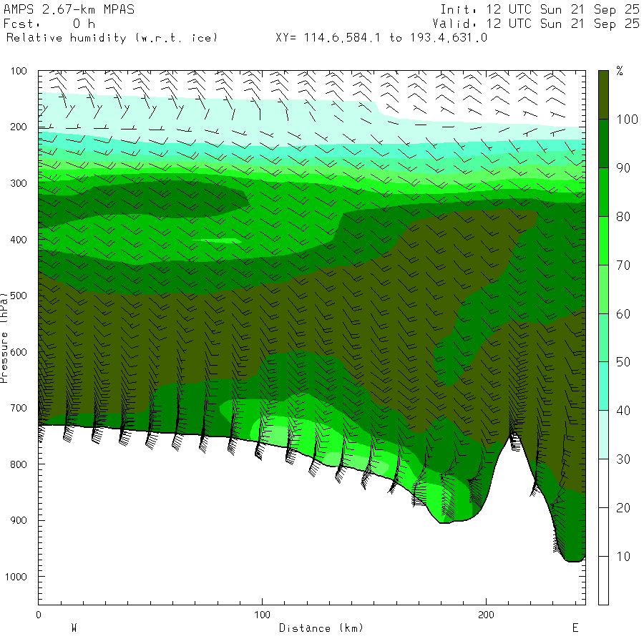Click the colorbar's 100 label
The width and height of the screenshot is (644, 644).
click(627, 119)
